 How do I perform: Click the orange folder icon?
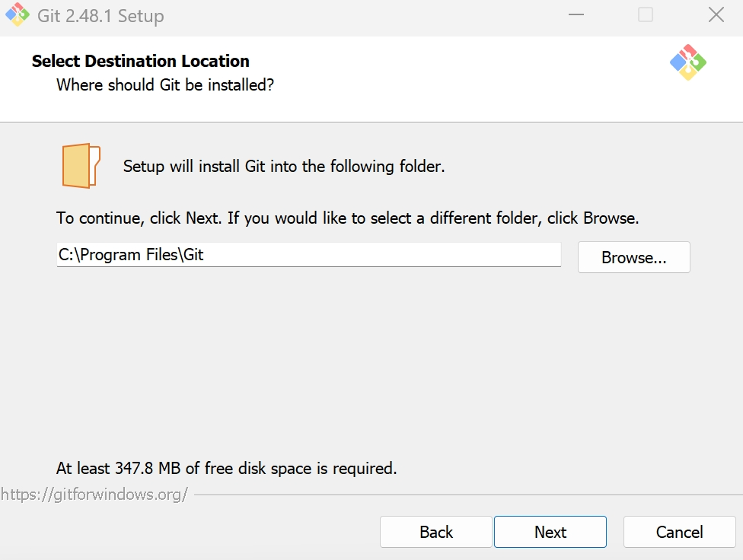81,165
